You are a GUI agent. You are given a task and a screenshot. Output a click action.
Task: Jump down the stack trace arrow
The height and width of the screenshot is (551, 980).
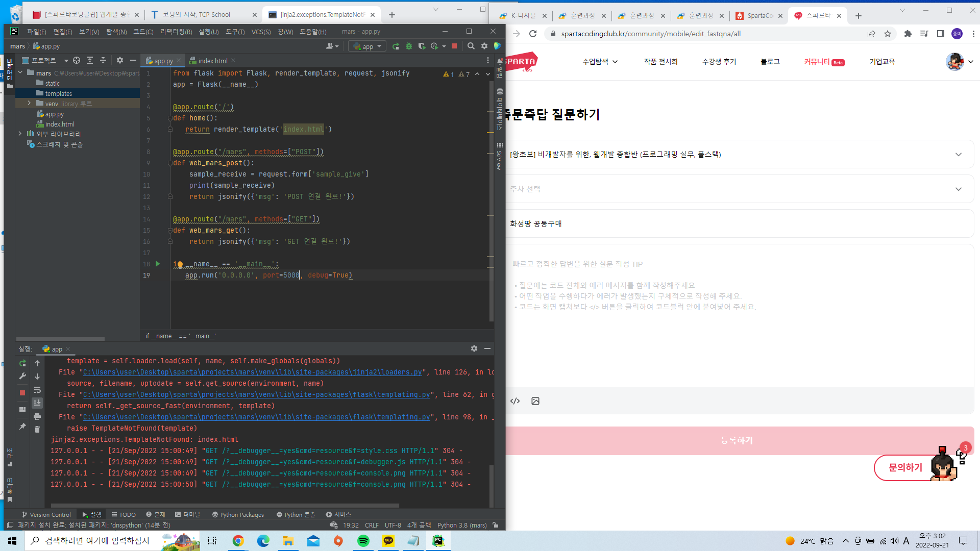click(x=37, y=377)
